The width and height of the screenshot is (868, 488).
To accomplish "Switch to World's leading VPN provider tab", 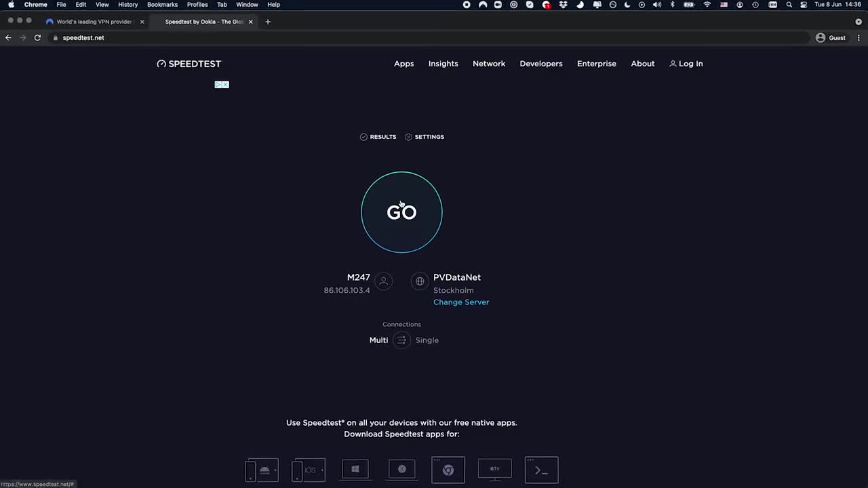I will tap(94, 22).
